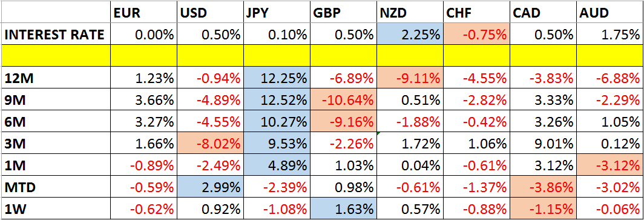Select the CAD 1W value -1.15%

pyautogui.click(x=543, y=208)
